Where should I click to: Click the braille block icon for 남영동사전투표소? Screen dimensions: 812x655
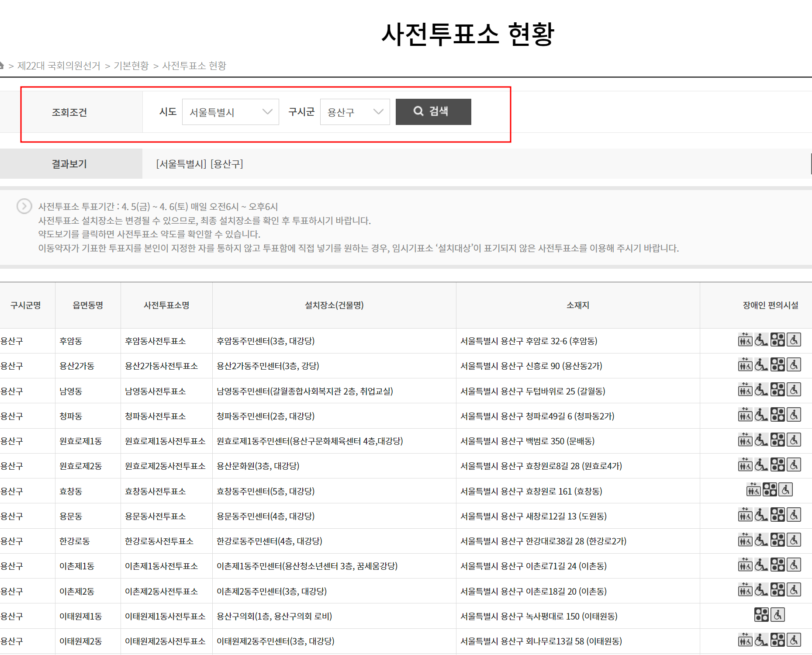[778, 390]
